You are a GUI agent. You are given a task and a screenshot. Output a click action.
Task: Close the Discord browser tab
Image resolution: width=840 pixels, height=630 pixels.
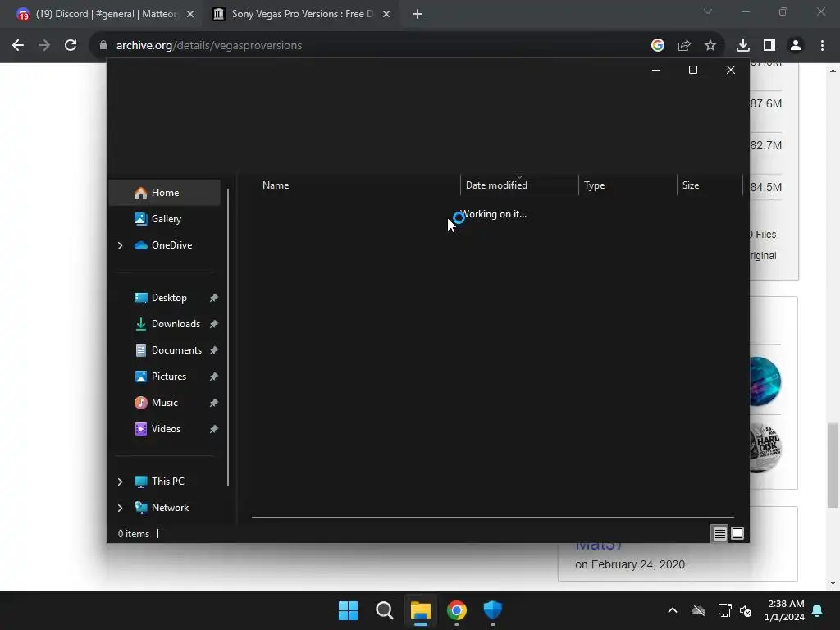pos(190,15)
